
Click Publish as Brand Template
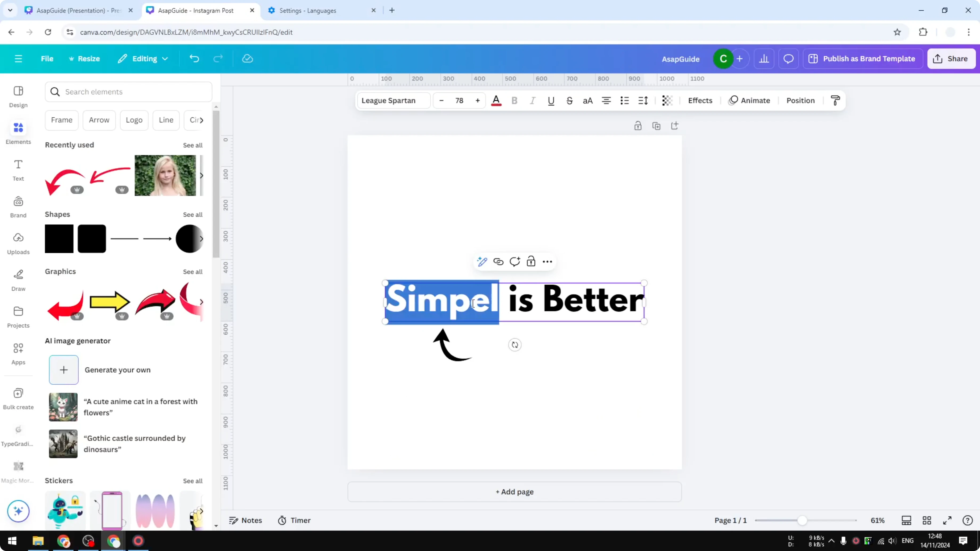coord(863,59)
